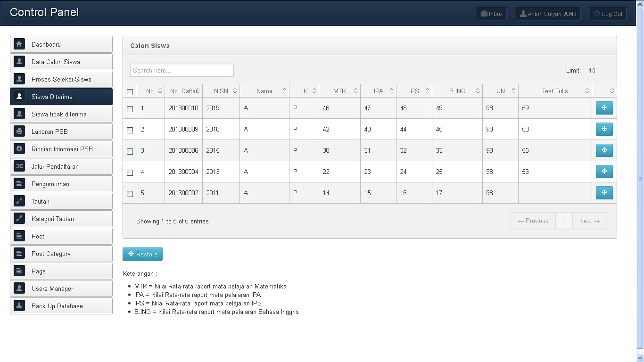This screenshot has height=362, width=644.
Task: Go to Siswa tidak diterima menu
Action: [x=61, y=114]
